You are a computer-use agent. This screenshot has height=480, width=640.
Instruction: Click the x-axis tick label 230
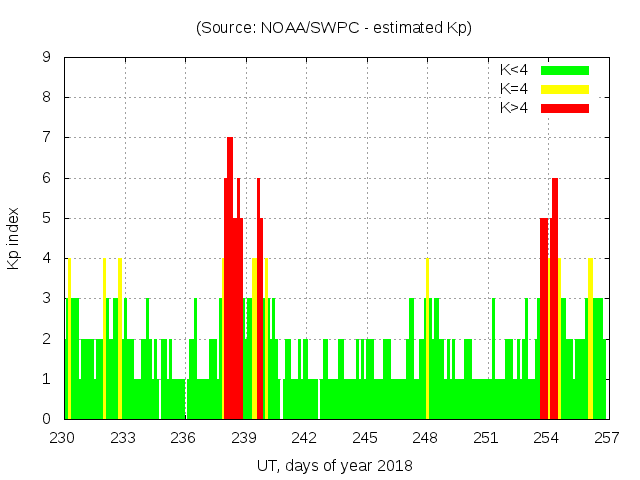(x=63, y=438)
